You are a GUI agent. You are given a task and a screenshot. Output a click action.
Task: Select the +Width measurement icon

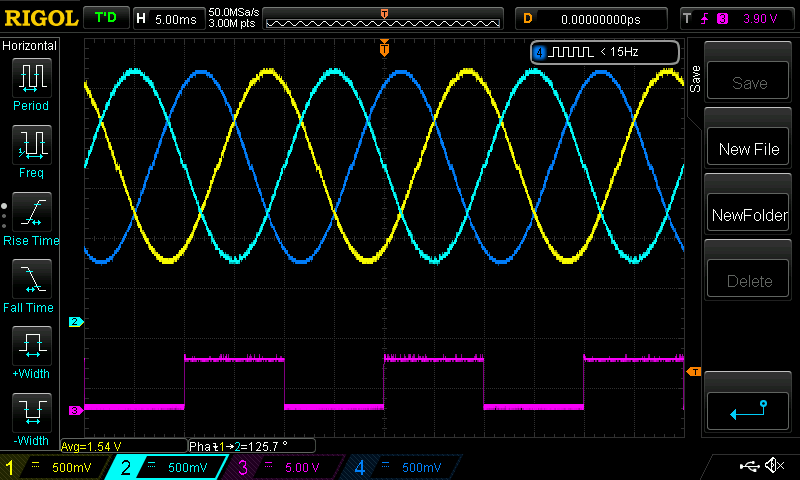pyautogui.click(x=31, y=347)
